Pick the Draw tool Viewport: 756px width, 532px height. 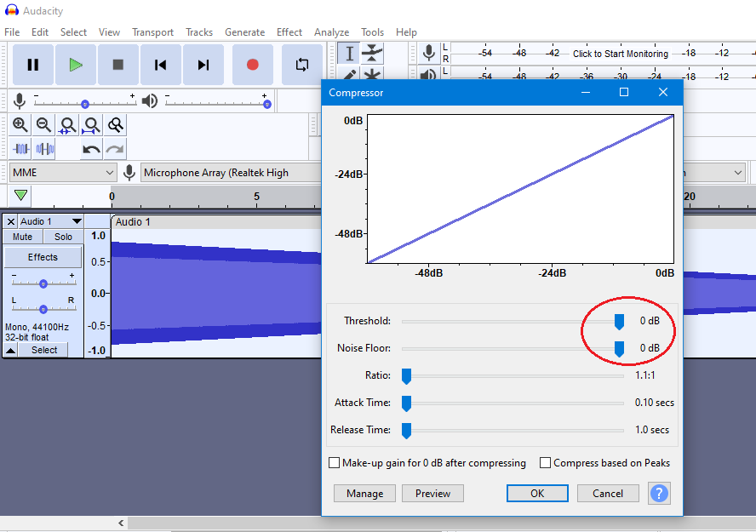tap(349, 75)
